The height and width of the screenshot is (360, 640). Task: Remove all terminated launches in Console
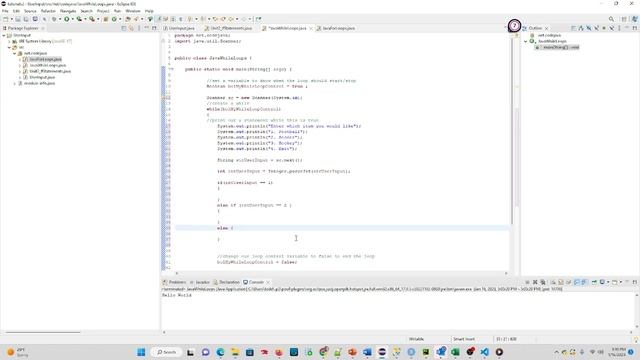click(x=543, y=282)
